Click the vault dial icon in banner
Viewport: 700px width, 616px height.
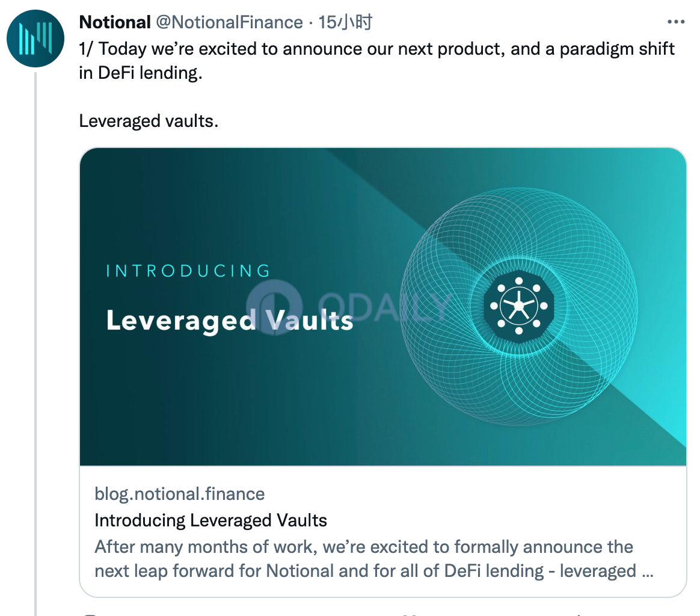click(x=519, y=306)
